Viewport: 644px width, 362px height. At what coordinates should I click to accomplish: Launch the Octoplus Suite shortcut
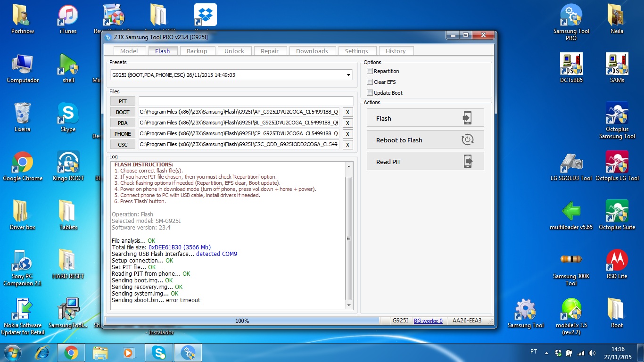[x=617, y=215]
